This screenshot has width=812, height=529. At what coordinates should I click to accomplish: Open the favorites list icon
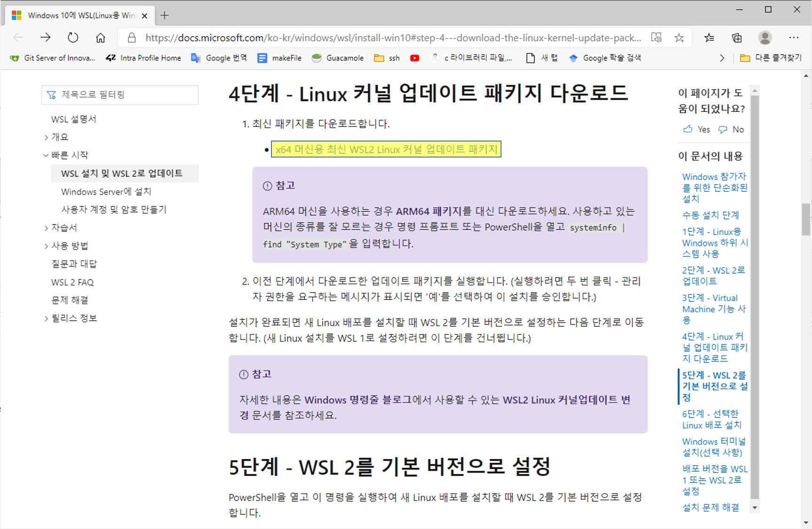(x=709, y=38)
